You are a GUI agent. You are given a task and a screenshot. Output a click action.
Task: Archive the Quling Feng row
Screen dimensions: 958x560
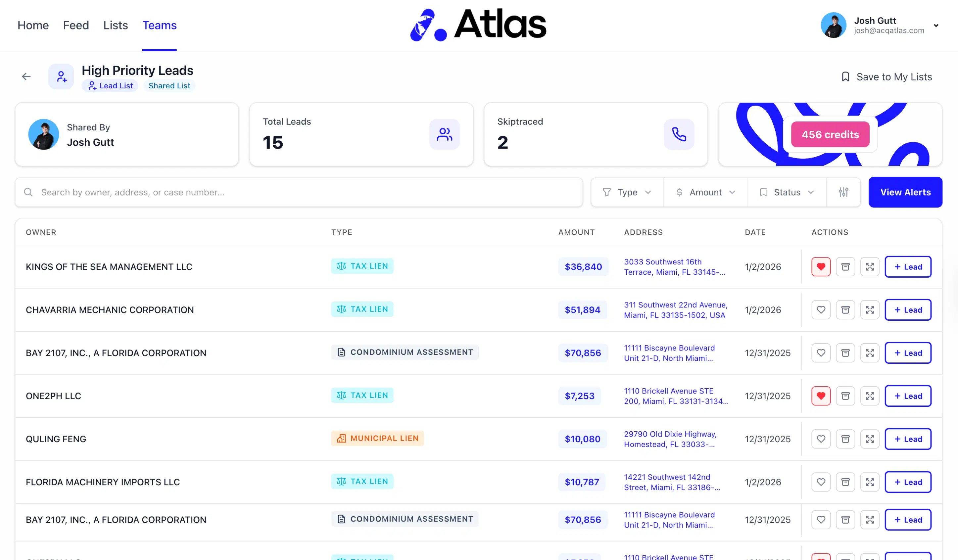coord(845,439)
